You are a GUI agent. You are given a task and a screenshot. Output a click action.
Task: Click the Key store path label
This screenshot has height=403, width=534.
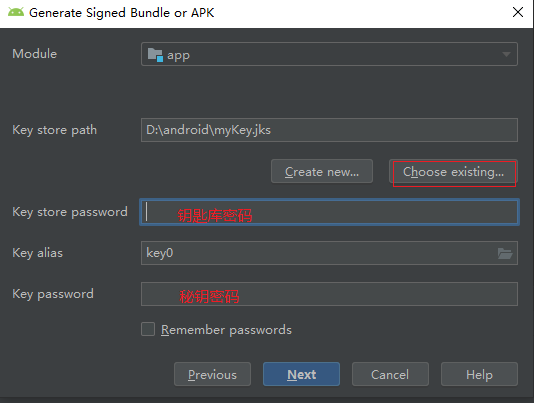(x=54, y=130)
